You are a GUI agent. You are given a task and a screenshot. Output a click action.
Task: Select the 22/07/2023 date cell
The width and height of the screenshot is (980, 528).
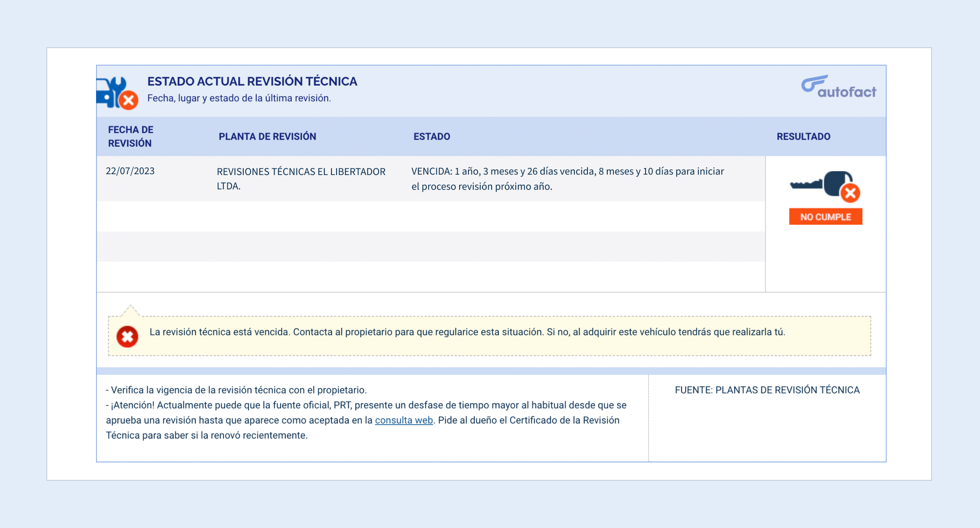coord(130,171)
